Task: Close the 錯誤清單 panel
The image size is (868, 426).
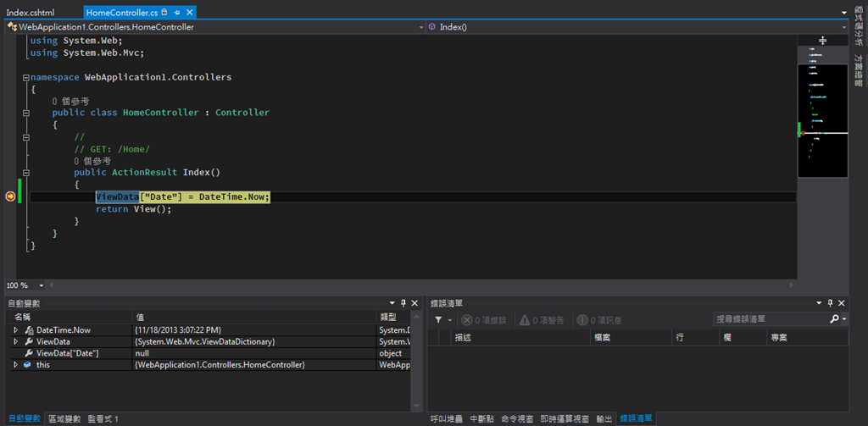Action: pos(842,303)
